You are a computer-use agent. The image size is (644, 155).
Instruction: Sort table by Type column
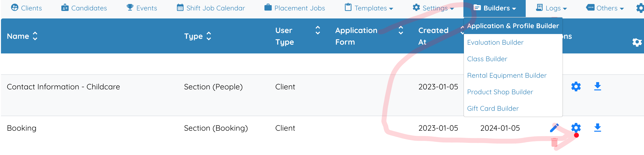coord(197,36)
